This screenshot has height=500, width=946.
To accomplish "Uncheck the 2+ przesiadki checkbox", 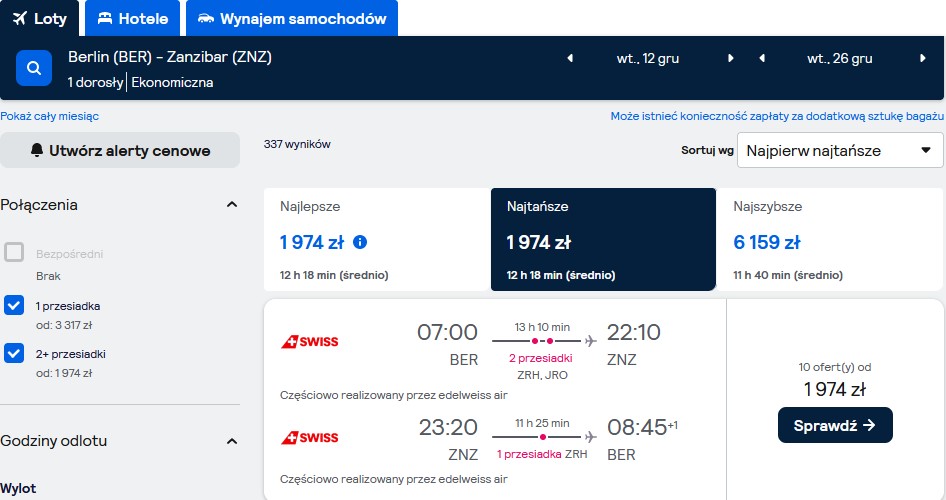I will coord(14,353).
